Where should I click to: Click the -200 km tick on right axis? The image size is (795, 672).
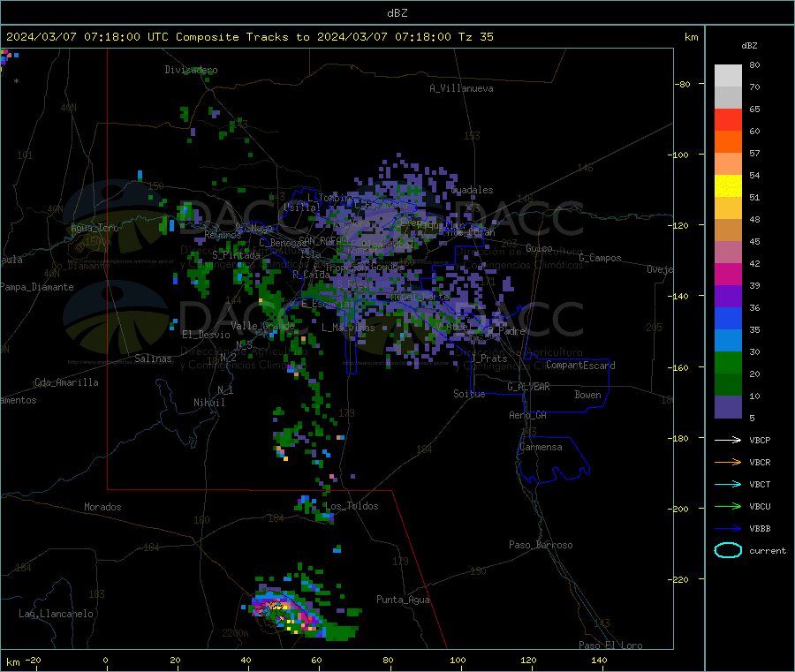[x=680, y=509]
